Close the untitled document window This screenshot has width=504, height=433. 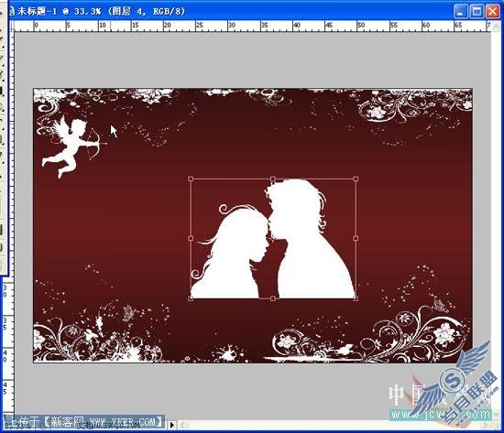493,12
